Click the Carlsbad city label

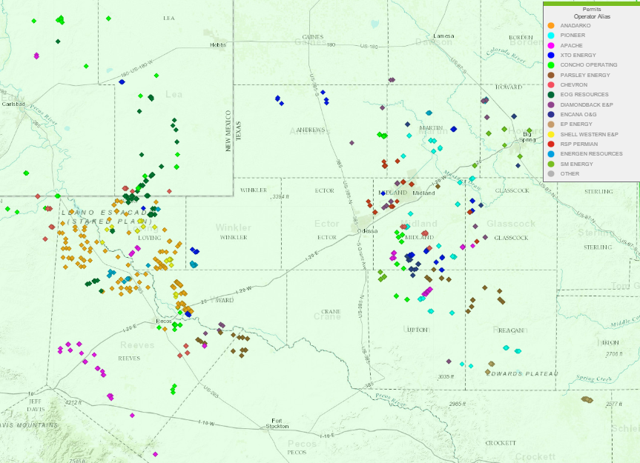13,104
